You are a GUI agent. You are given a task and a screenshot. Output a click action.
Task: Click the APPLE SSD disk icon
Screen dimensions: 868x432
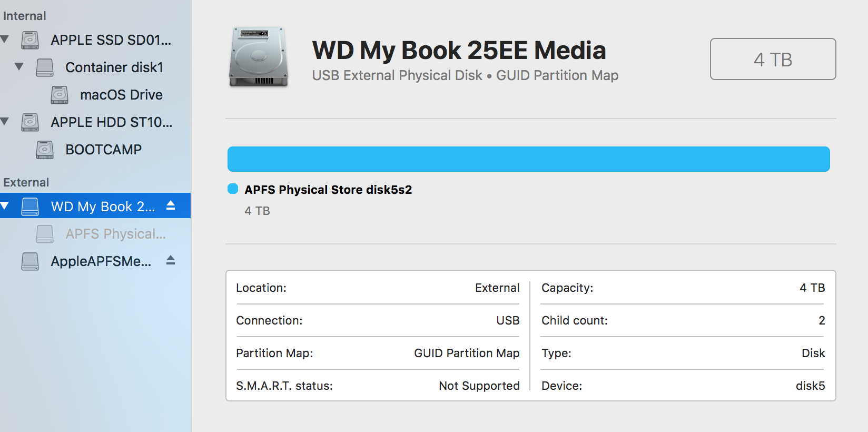tap(30, 40)
